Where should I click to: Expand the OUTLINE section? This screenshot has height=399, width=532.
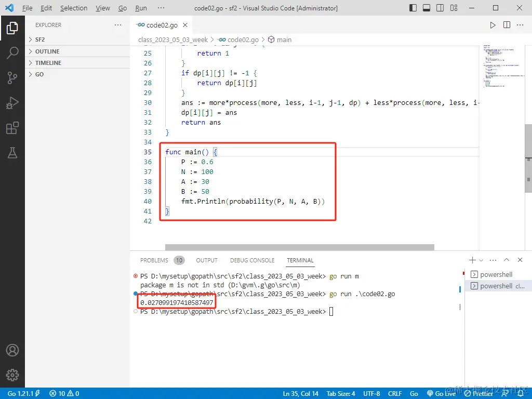[77, 51]
